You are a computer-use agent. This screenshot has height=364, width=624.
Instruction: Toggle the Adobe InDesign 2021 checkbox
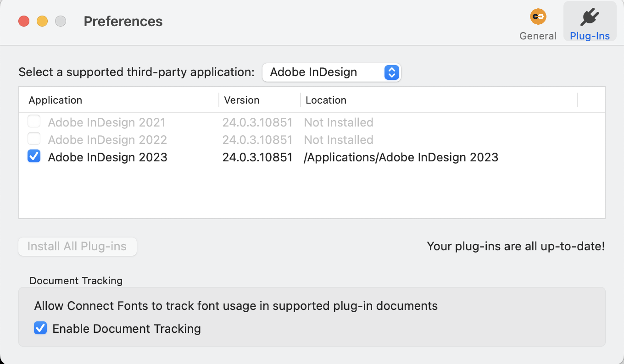click(34, 121)
